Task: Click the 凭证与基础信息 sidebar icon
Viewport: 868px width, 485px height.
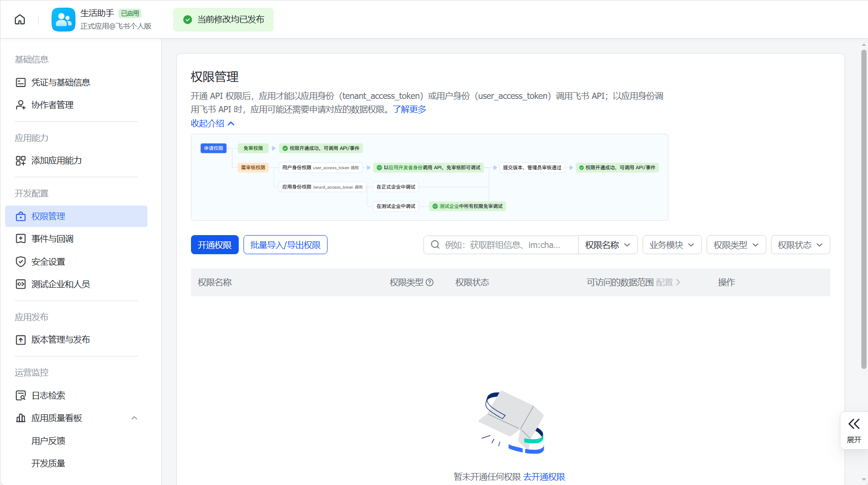Action: tap(21, 83)
